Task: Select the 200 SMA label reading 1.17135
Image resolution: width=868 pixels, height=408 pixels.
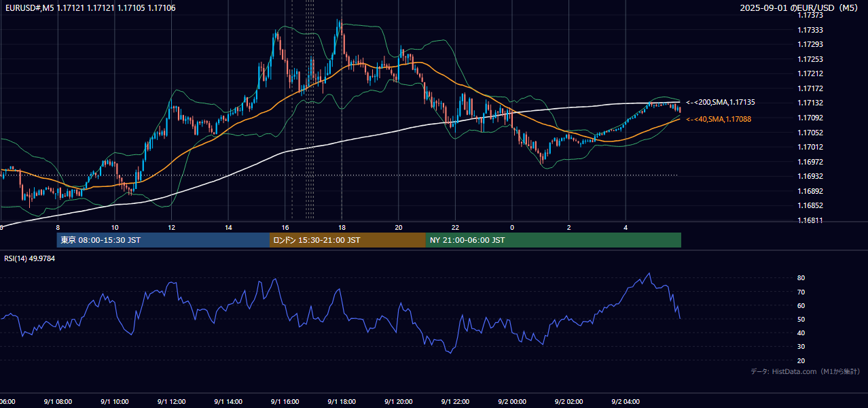Action: [720, 102]
